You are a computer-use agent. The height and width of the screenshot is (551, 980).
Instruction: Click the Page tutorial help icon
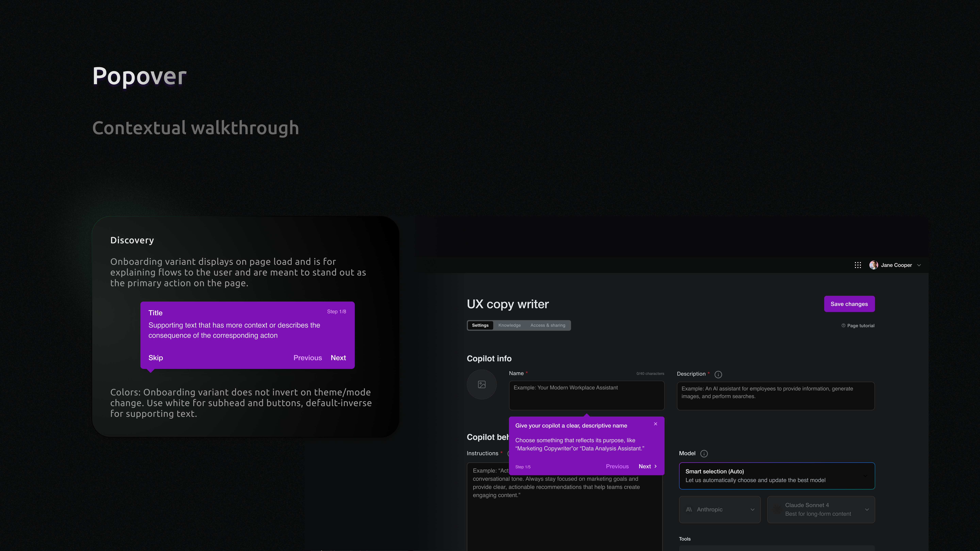click(x=843, y=325)
